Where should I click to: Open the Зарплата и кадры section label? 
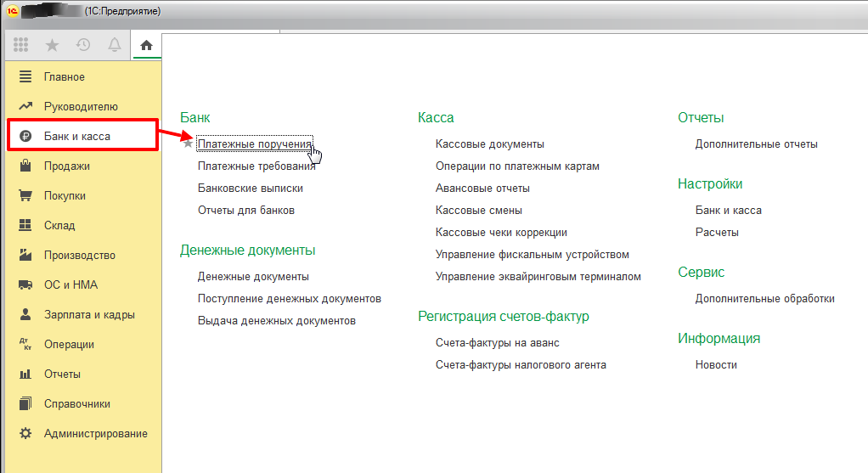[89, 314]
